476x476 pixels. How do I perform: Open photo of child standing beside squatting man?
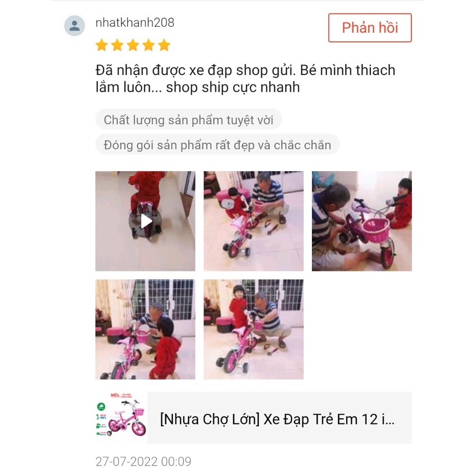click(x=253, y=329)
